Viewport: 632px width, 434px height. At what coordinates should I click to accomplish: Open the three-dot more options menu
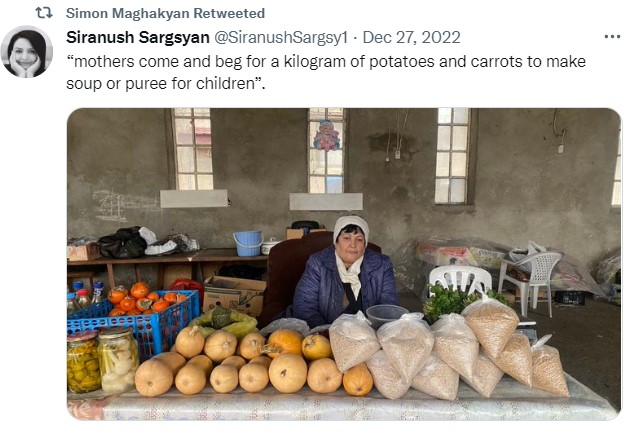pos(612,37)
